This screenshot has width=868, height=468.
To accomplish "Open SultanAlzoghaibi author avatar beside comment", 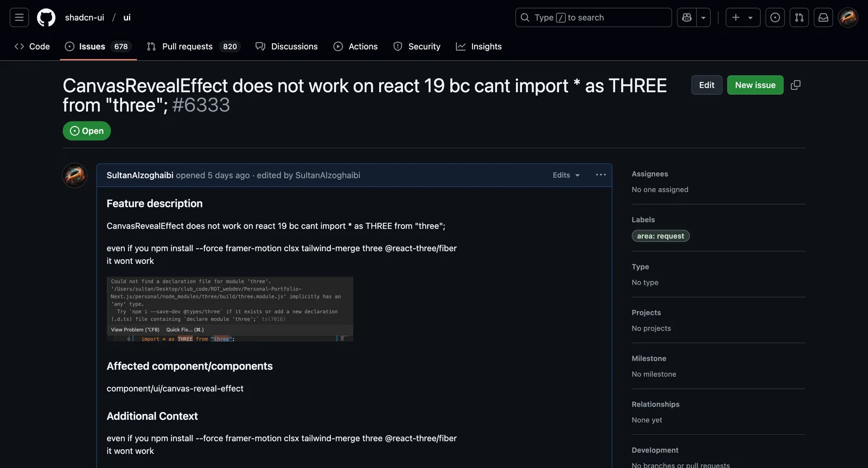I will (x=75, y=175).
